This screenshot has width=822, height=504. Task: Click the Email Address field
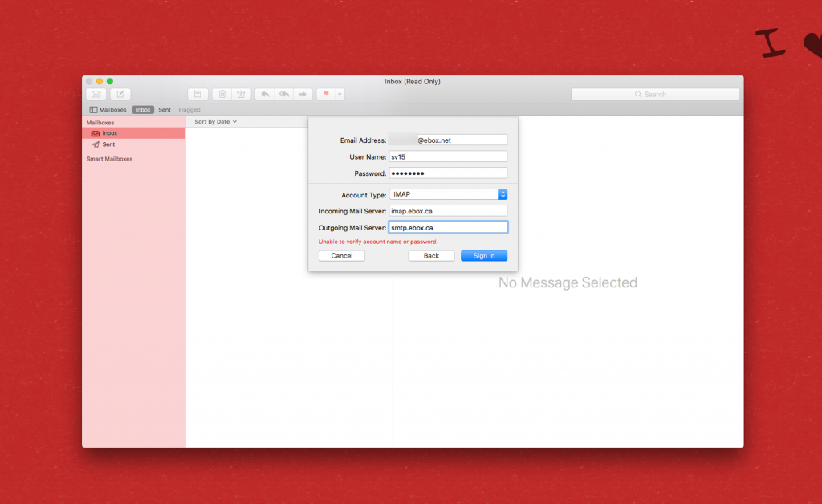pos(448,140)
